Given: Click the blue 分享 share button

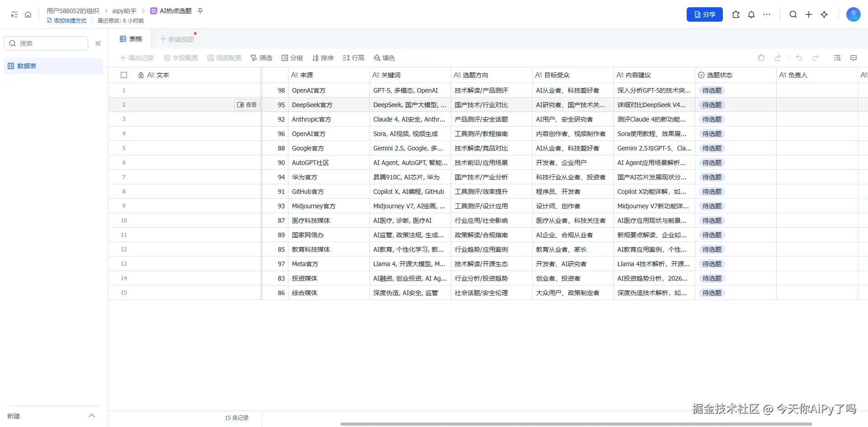Looking at the screenshot, I should (704, 14).
